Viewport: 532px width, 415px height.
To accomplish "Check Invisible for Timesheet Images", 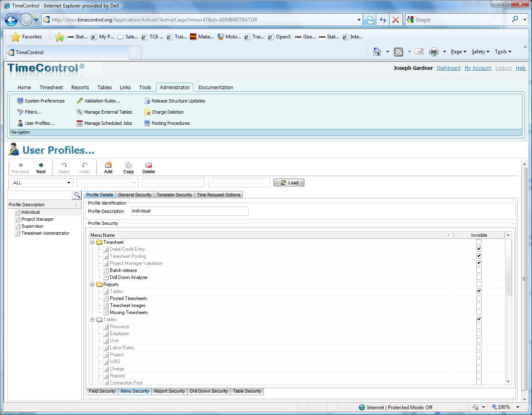I will click(x=479, y=305).
